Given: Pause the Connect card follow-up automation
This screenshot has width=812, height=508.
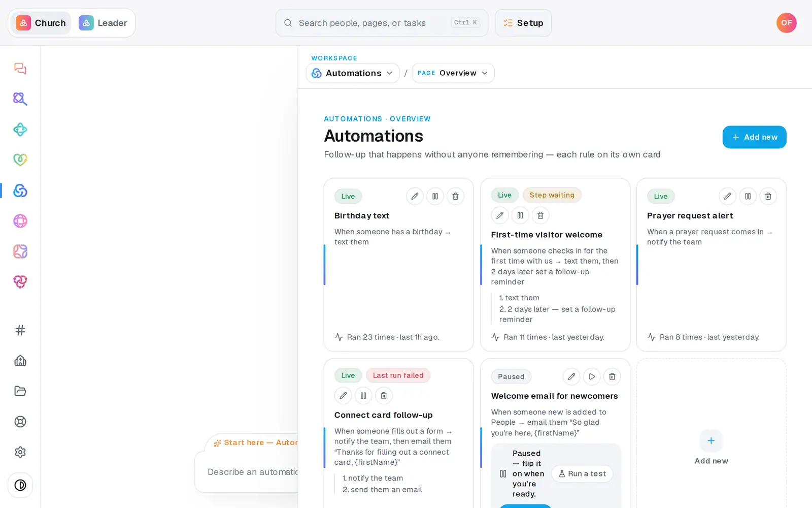Looking at the screenshot, I should click(x=363, y=396).
